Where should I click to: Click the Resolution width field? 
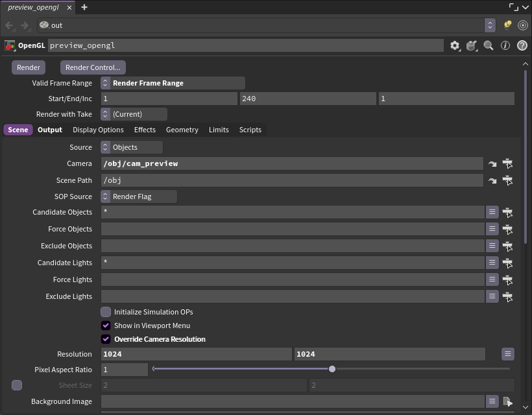pos(197,354)
